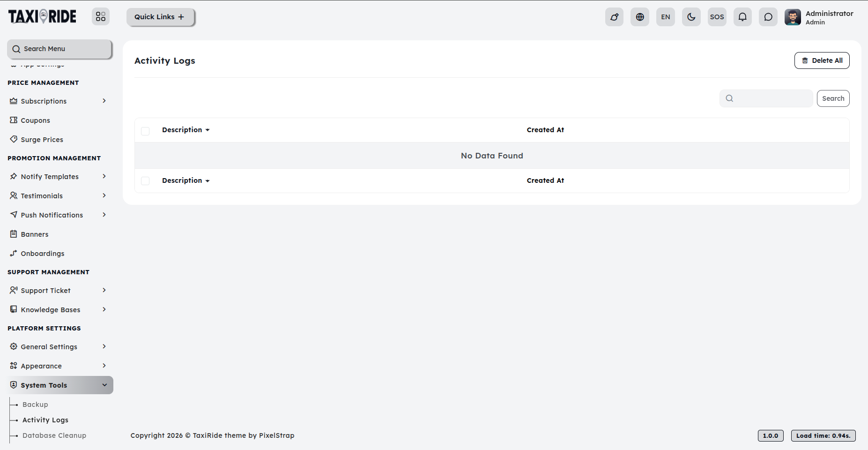Screen dimensions: 868x450
Task: Open the Coupons sidebar item
Action: point(59,120)
